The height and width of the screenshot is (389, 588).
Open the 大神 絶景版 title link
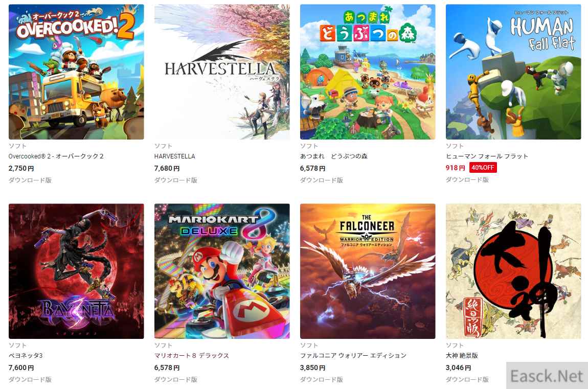462,356
